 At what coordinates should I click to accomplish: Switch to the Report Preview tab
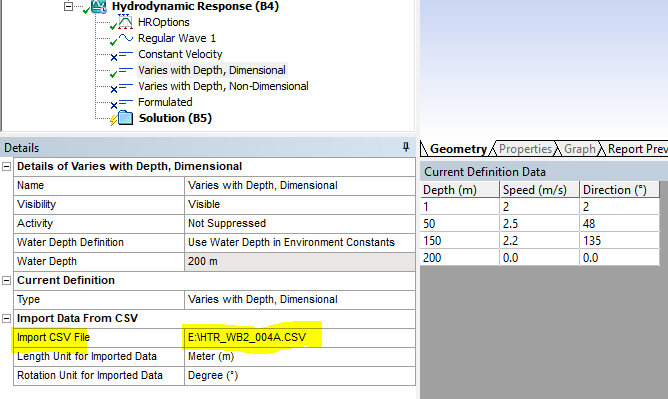click(x=636, y=149)
